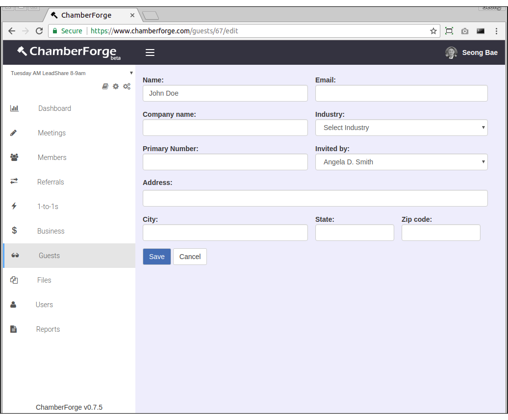This screenshot has height=420, width=508.
Task: Click the Business dollar sign icon
Action: [14, 231]
